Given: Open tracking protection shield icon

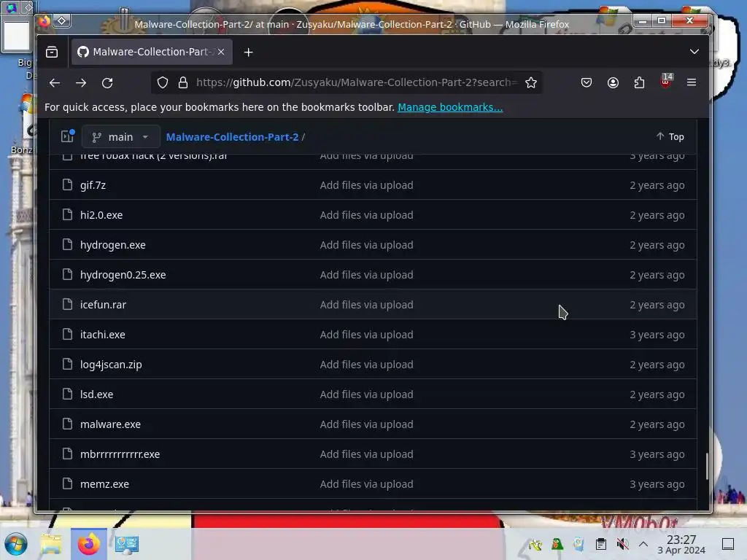Looking at the screenshot, I should tap(163, 83).
